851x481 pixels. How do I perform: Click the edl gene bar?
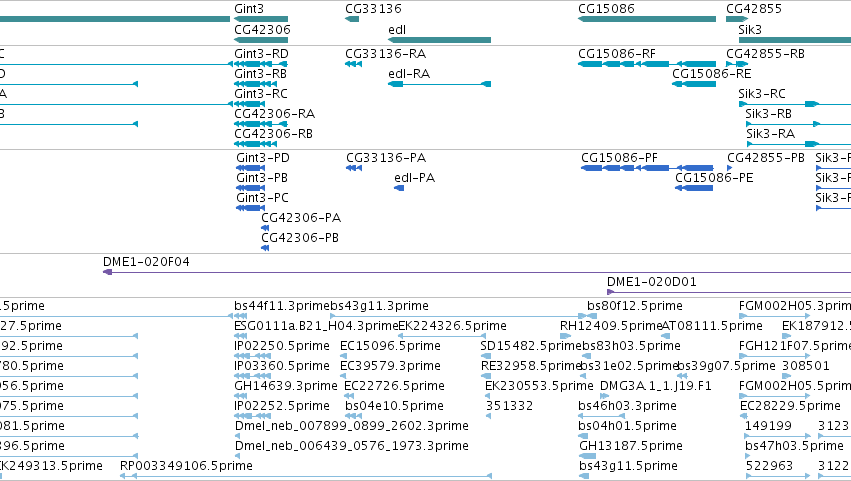coord(440,40)
